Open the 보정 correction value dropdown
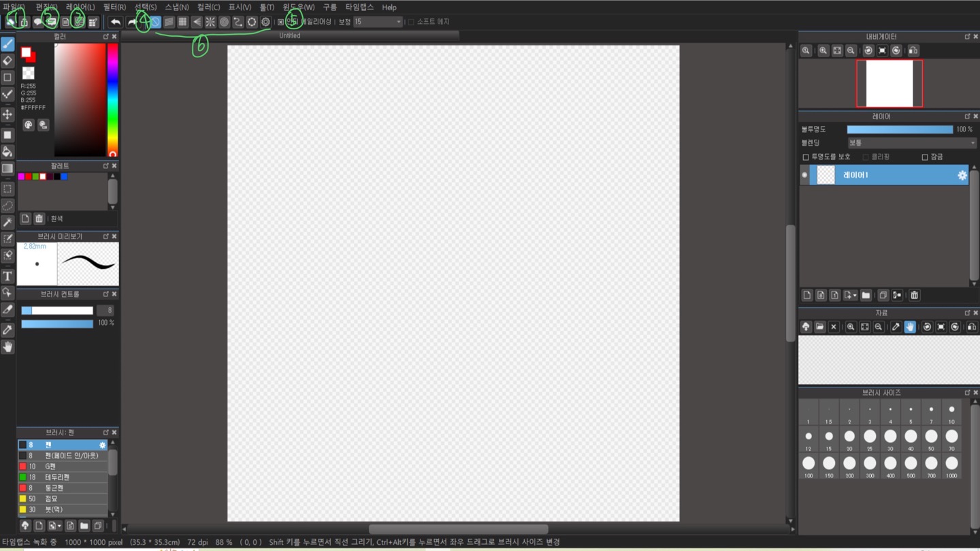This screenshot has width=980, height=551. (378, 22)
